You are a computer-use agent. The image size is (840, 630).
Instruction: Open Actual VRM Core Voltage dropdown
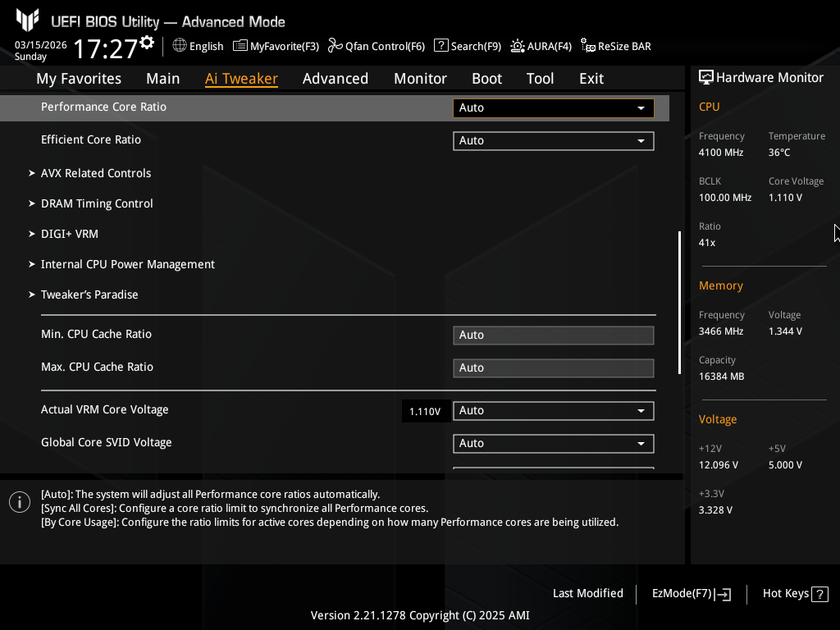(554, 411)
